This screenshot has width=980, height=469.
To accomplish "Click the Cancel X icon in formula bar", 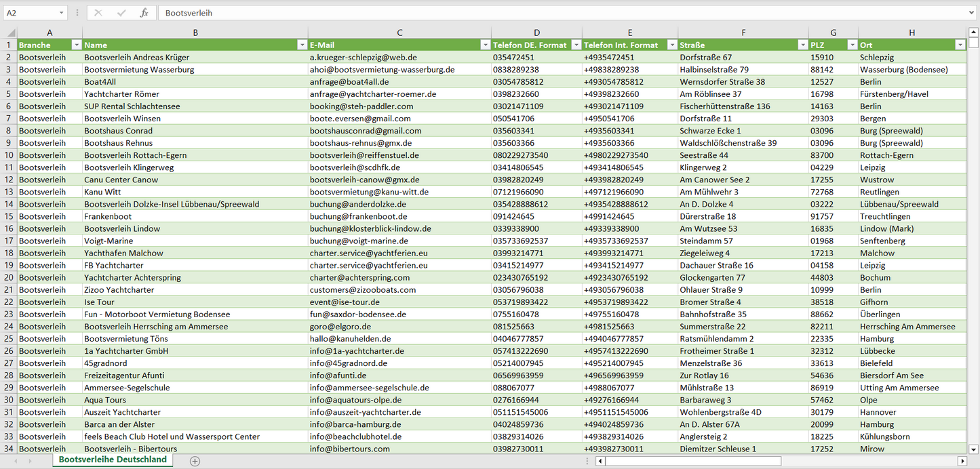I will pyautogui.click(x=98, y=13).
